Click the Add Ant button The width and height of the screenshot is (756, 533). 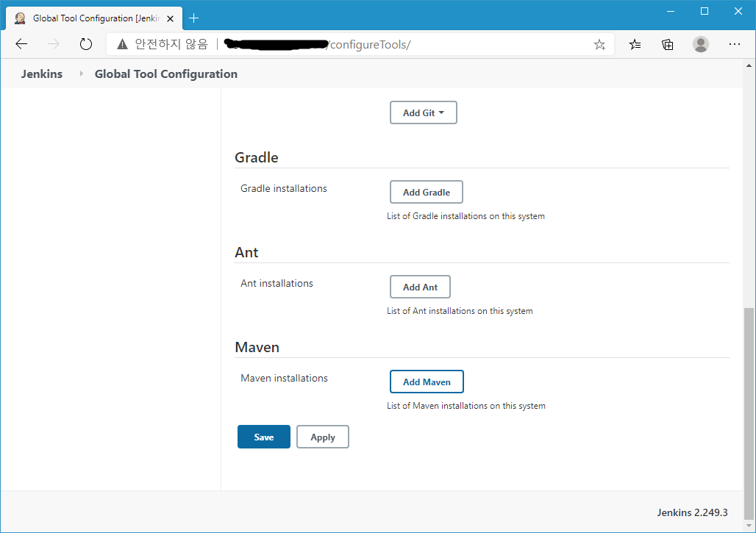[420, 287]
